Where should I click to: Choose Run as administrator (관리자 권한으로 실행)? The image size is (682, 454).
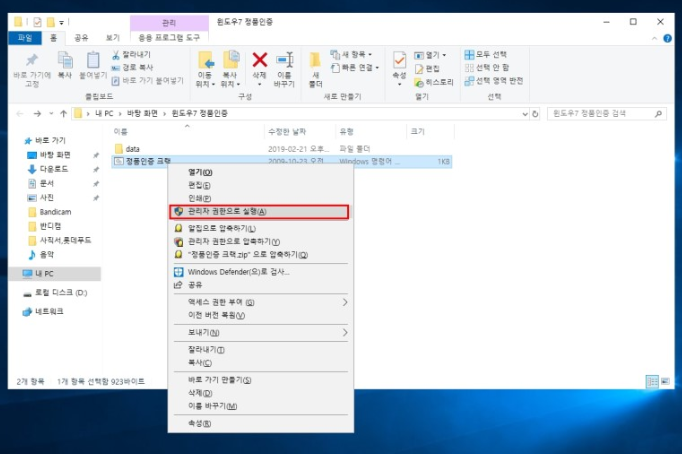(x=259, y=212)
